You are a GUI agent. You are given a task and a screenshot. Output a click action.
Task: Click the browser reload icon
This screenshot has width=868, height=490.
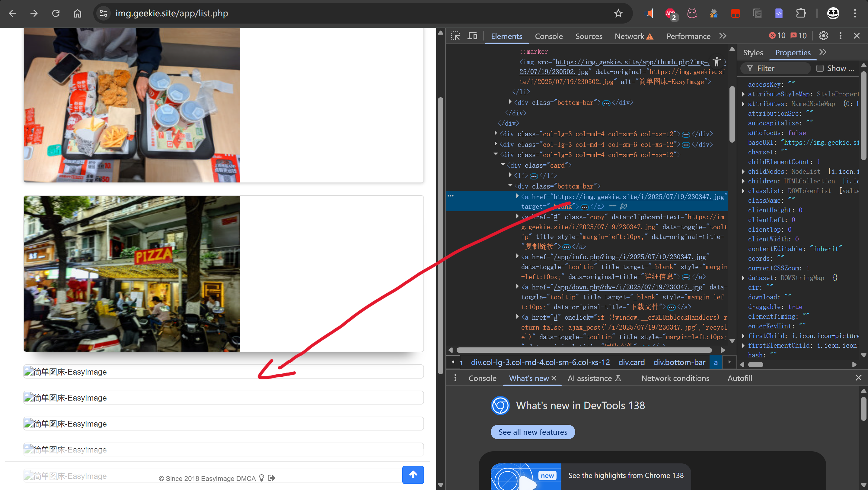(x=56, y=14)
